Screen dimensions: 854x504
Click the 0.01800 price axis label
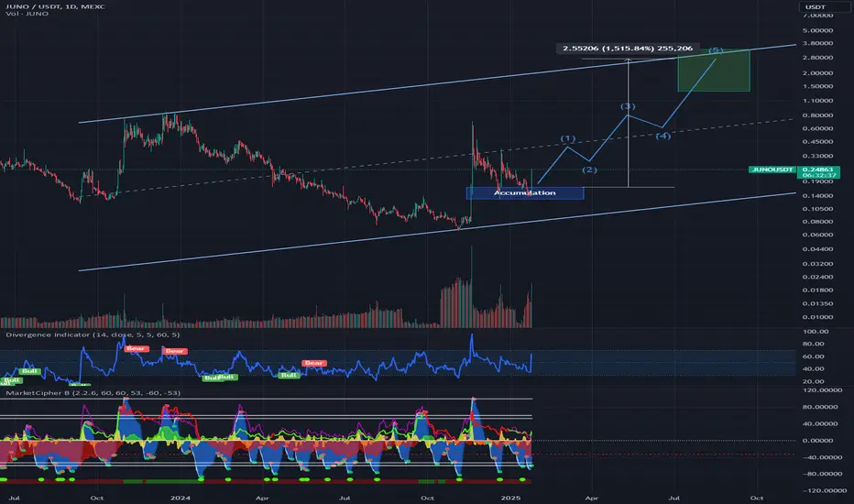coord(817,290)
